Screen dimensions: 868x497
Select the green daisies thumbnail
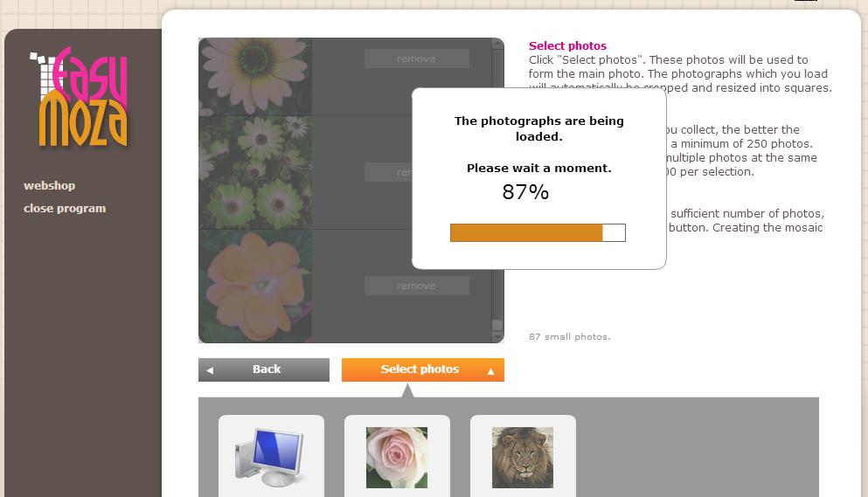click(x=255, y=172)
